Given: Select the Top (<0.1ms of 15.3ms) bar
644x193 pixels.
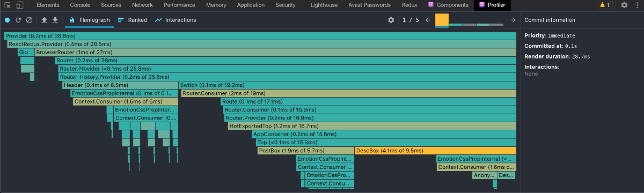Looking at the screenshot, I should click(386, 142).
